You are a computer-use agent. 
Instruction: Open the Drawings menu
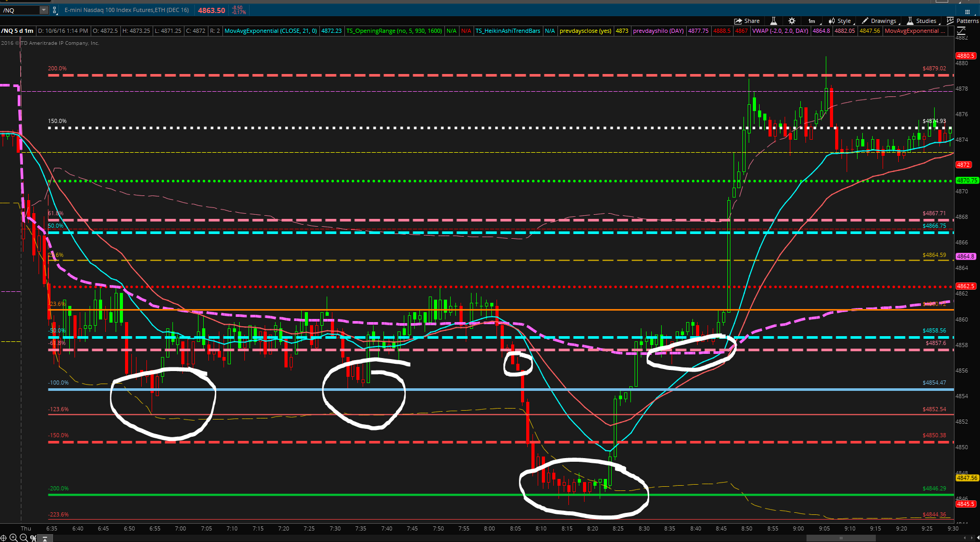880,21
